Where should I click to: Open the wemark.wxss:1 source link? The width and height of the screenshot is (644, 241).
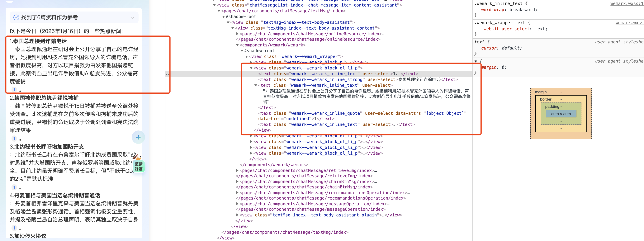pos(627,3)
